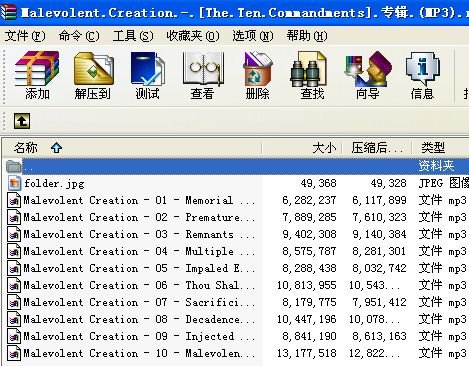Select 'Malevolent Creation - 09 - Injected' file
Viewport: 469px width, 366px height.
139,336
